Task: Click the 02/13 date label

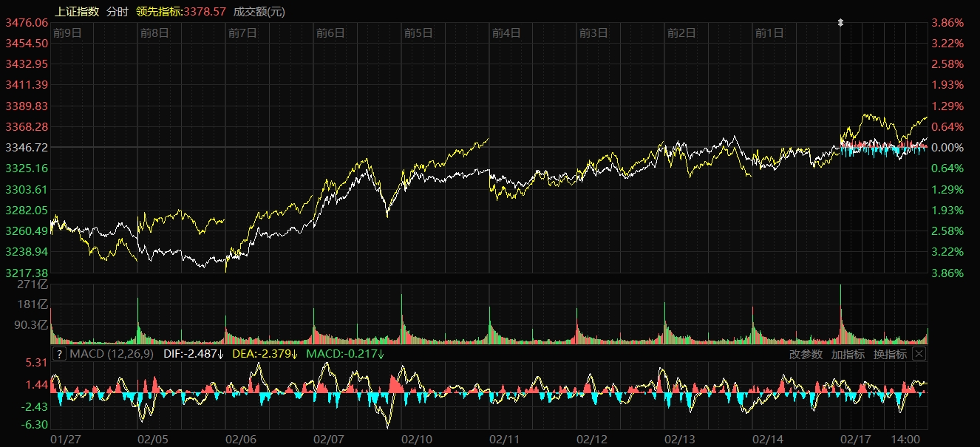Action: [x=681, y=440]
